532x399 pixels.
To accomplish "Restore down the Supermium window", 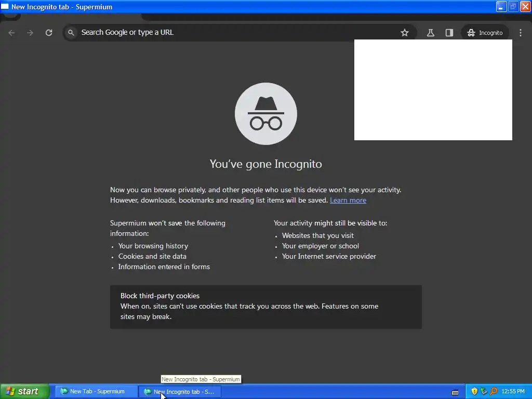I will pyautogui.click(x=513, y=6).
